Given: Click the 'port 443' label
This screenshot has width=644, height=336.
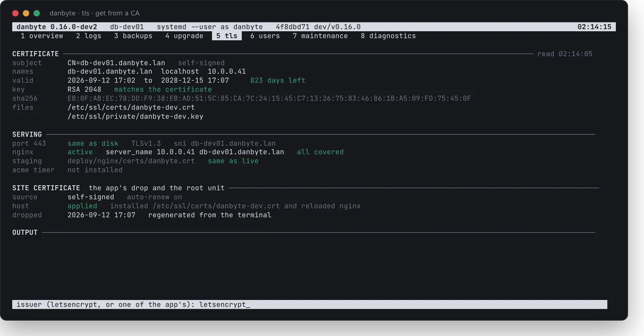Looking at the screenshot, I should tap(29, 143).
